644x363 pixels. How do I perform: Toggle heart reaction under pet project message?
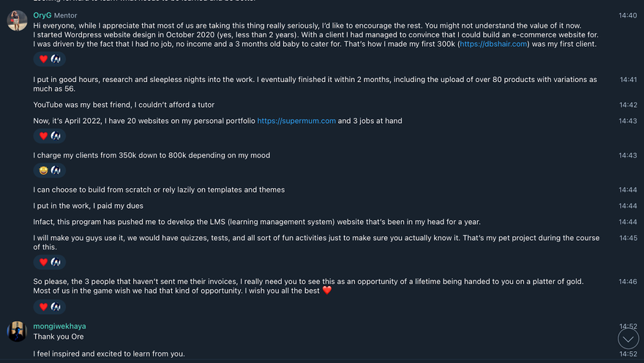click(43, 262)
